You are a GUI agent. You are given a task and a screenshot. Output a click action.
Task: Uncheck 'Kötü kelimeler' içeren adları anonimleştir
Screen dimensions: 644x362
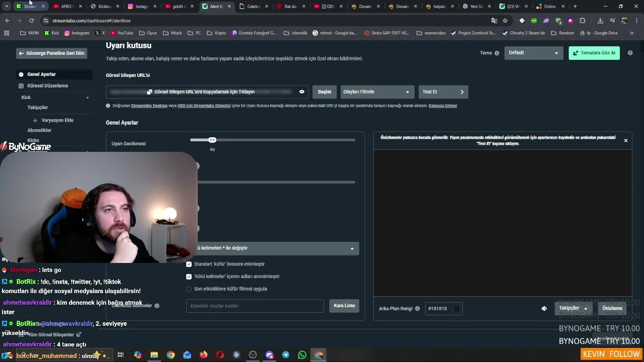tap(189, 277)
